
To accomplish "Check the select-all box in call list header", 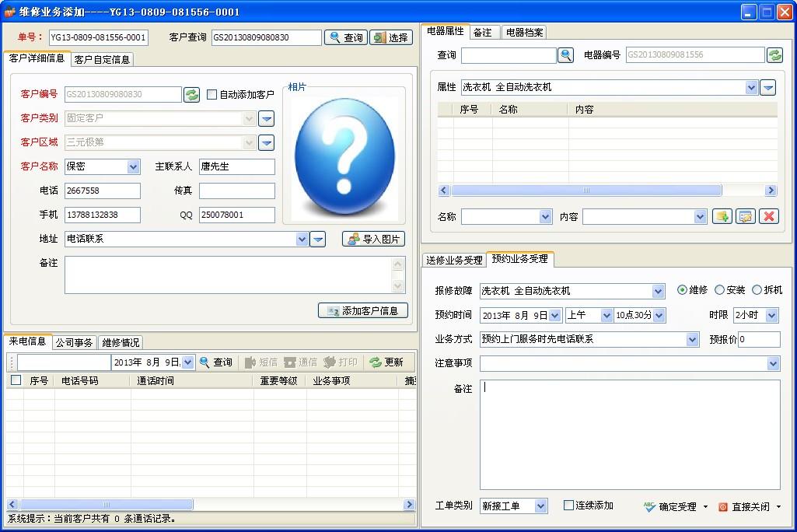I will (16, 380).
